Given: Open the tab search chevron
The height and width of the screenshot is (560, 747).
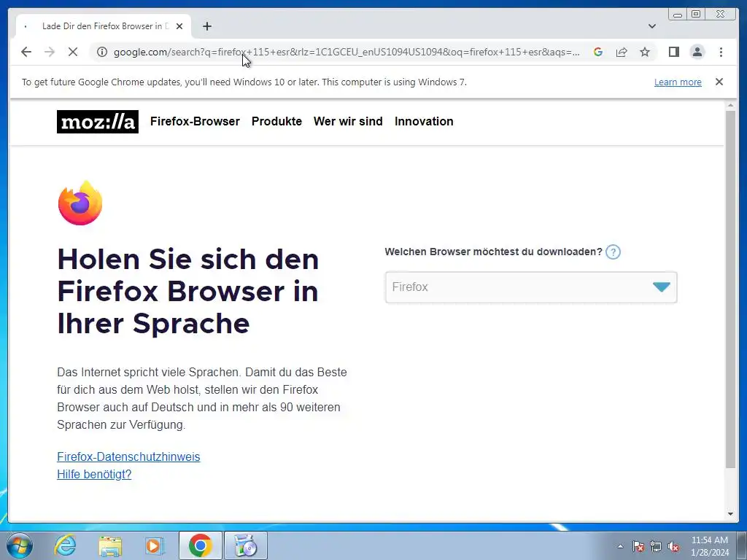Looking at the screenshot, I should click(652, 26).
